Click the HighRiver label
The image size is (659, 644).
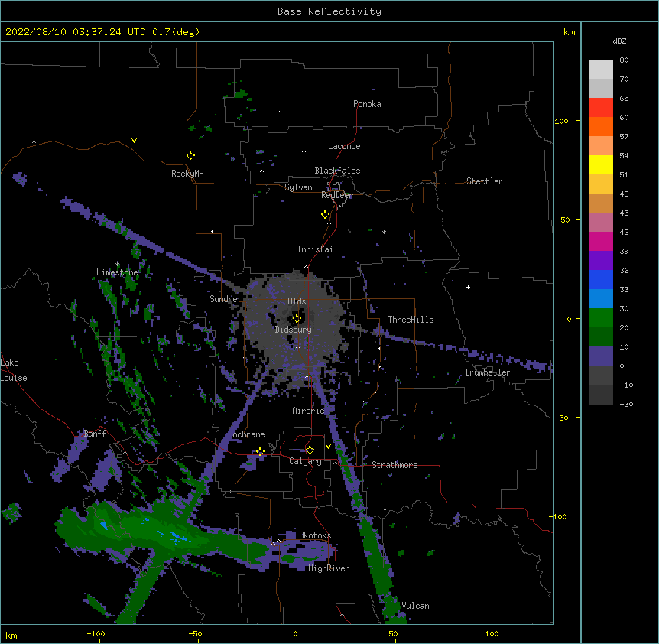click(x=329, y=568)
